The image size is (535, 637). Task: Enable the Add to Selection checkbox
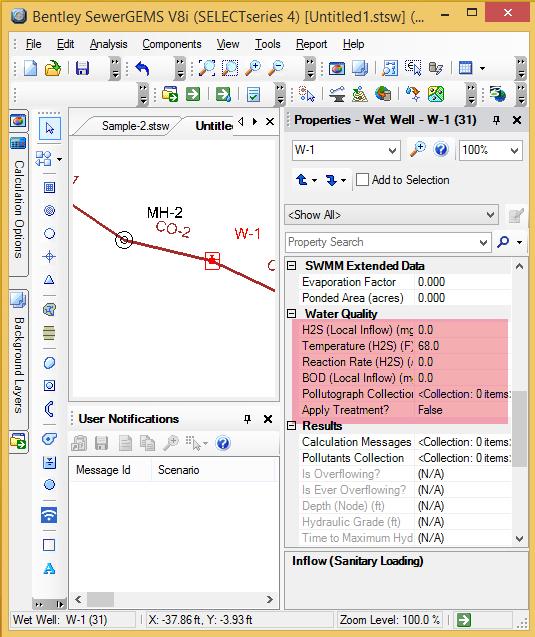[x=362, y=180]
